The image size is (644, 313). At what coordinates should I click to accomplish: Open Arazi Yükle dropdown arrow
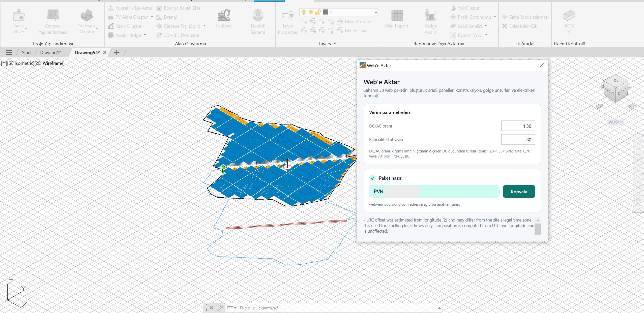(26, 29)
